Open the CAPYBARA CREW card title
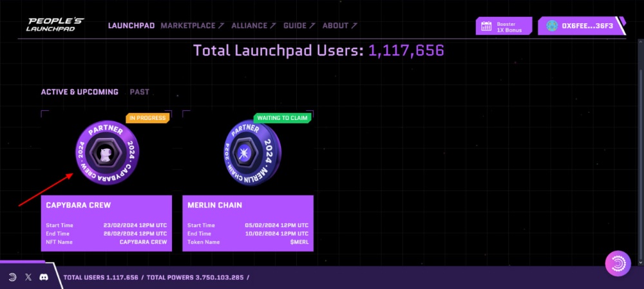 pos(79,205)
